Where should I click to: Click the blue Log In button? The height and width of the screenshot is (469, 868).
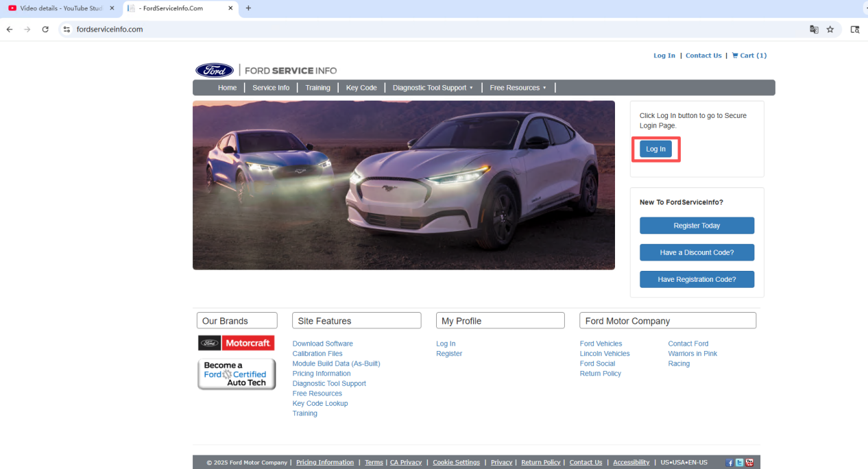(655, 149)
